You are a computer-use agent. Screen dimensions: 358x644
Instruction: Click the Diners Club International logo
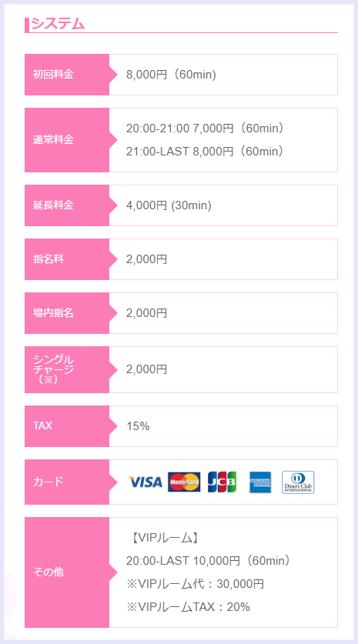pos(298,482)
